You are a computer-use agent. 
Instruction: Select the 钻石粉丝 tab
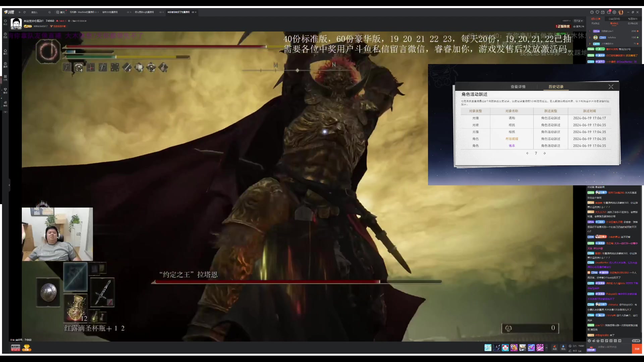pos(633,19)
